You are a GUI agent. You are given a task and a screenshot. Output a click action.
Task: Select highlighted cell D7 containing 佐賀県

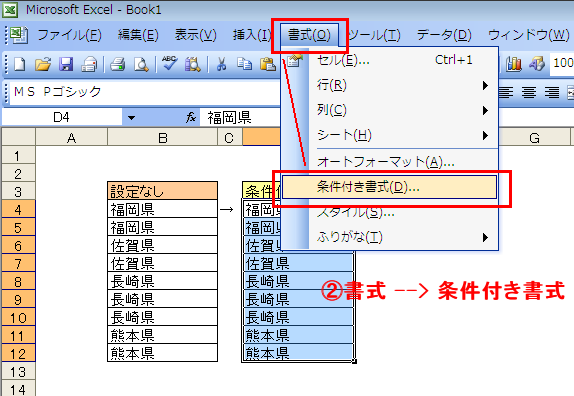coord(298,263)
